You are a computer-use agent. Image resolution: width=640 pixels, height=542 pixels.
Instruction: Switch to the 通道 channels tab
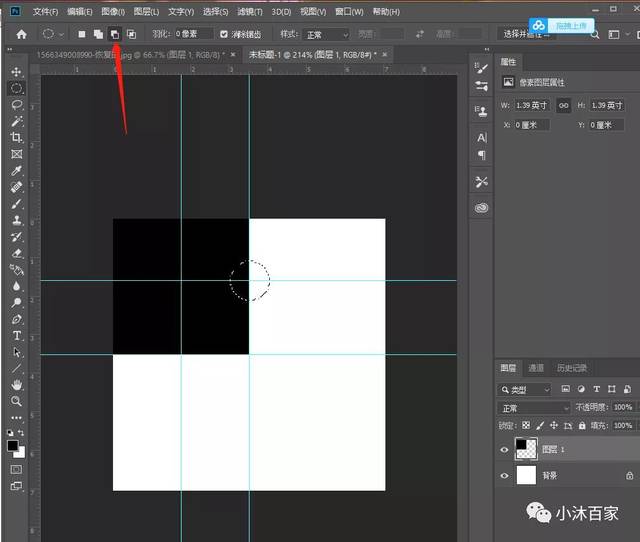pyautogui.click(x=536, y=368)
